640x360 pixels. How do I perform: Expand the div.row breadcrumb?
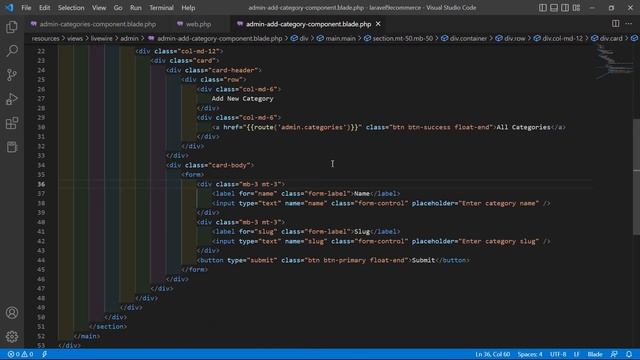pyautogui.click(x=514, y=38)
